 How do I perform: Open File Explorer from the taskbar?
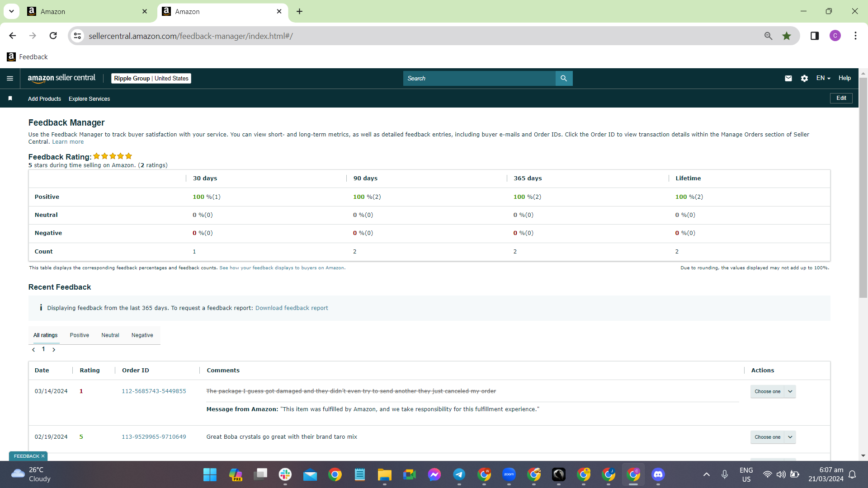pos(385,474)
